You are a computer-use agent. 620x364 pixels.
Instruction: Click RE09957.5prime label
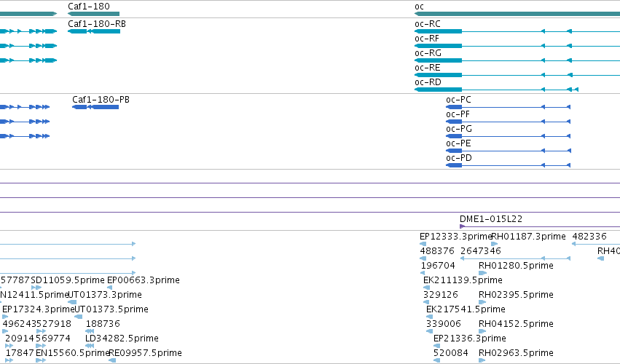pyautogui.click(x=145, y=353)
